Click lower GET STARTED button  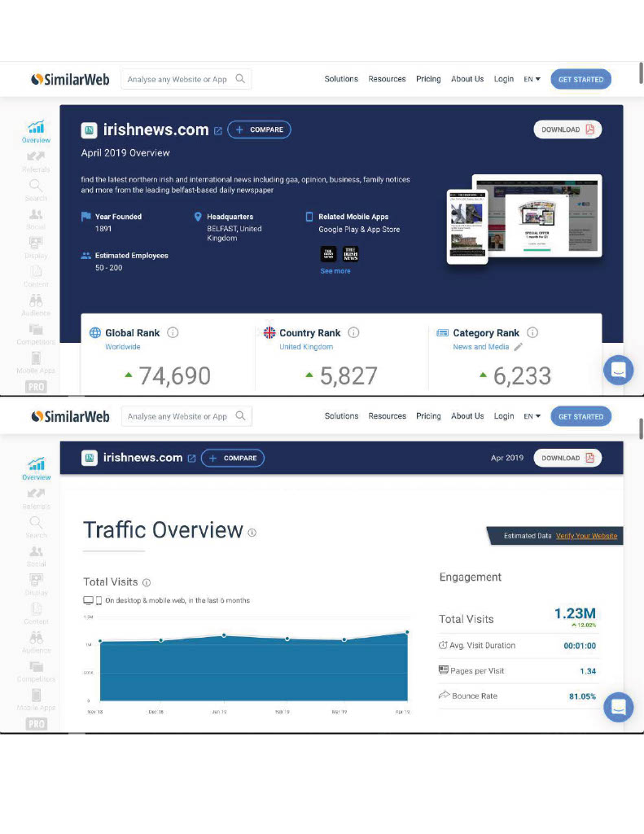click(x=580, y=416)
